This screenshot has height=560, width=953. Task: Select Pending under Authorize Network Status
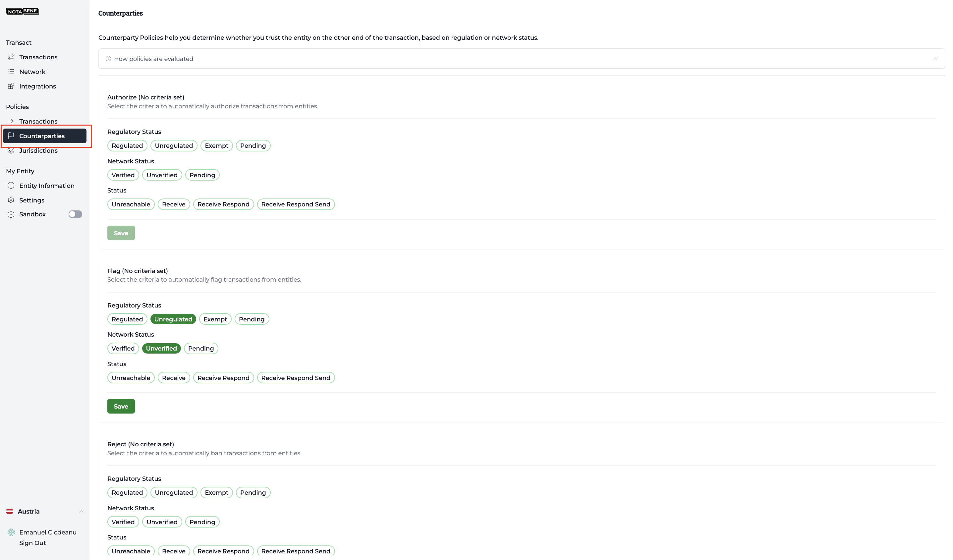click(202, 175)
